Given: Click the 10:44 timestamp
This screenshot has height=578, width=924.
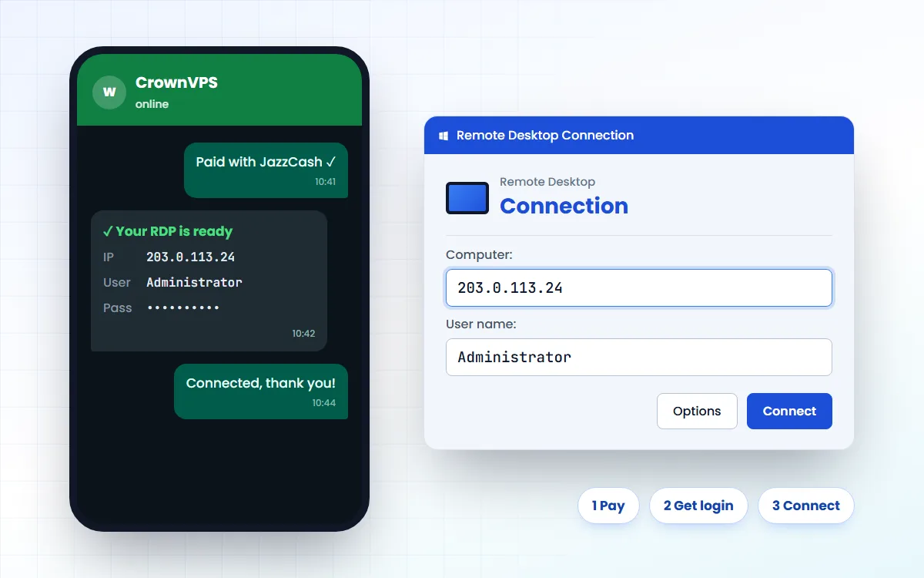Looking at the screenshot, I should pos(324,402).
